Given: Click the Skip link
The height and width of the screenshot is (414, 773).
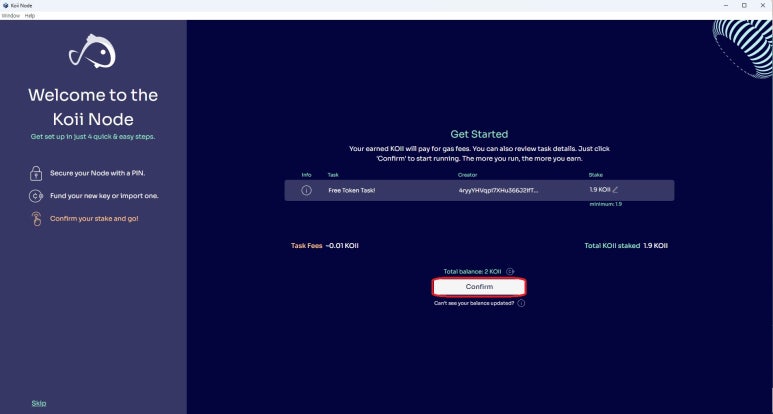Looking at the screenshot, I should pos(39,403).
